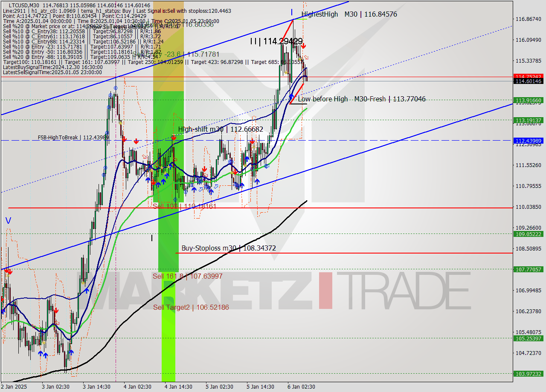Click the 2 Jan 2025 date label
546x392 pixels.
pos(14,387)
